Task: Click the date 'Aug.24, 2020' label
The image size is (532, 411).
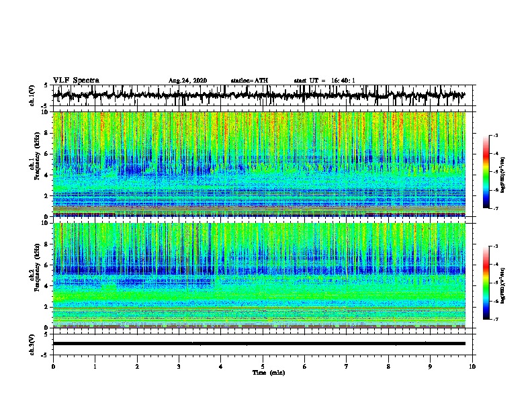Action: click(x=187, y=81)
